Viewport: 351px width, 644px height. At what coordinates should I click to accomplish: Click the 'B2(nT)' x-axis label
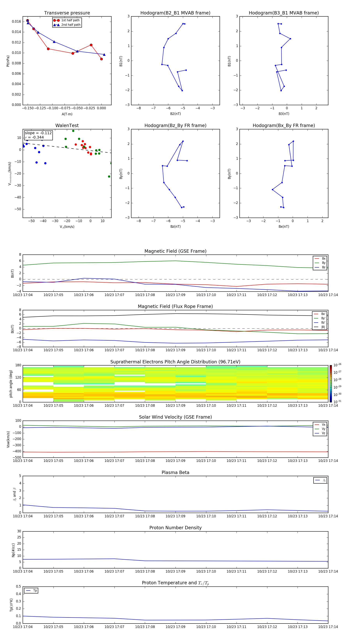coord(175,114)
